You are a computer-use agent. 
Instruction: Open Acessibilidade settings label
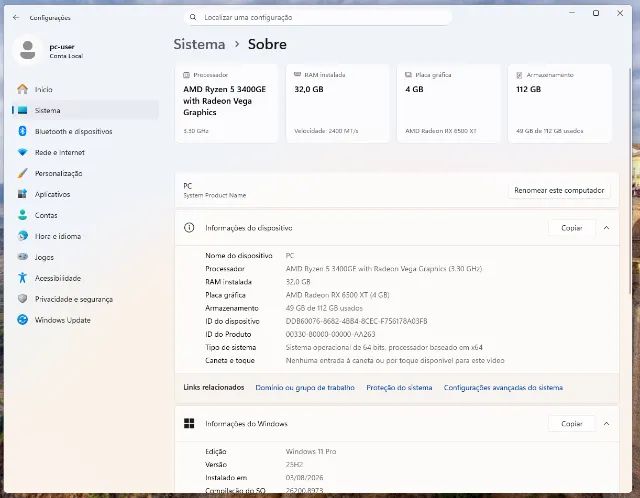tap(58, 278)
